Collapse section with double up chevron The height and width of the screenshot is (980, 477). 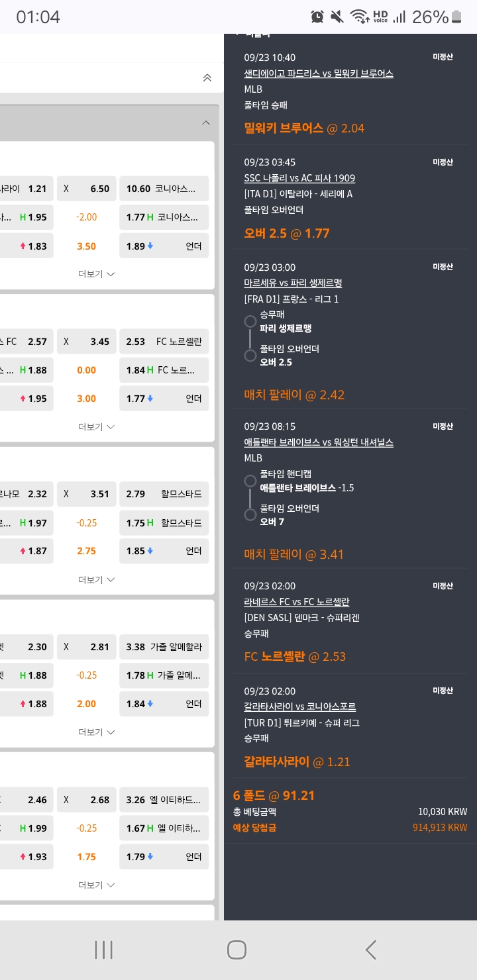click(x=207, y=78)
